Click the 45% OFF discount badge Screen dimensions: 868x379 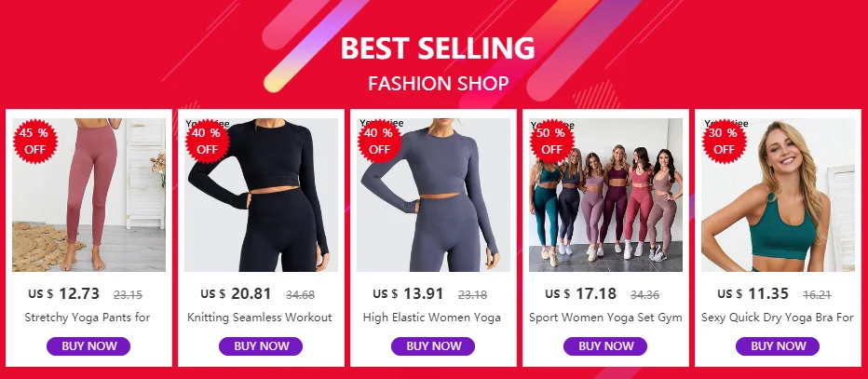click(34, 142)
